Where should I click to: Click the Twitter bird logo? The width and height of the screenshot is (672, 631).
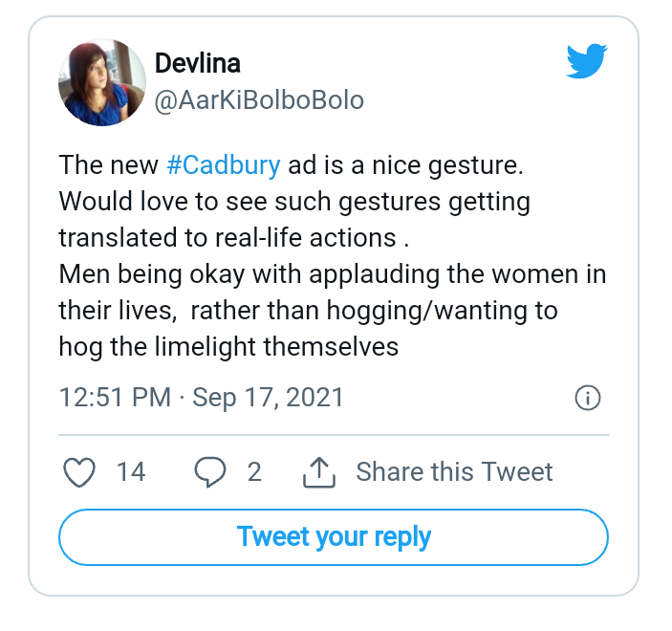(586, 60)
